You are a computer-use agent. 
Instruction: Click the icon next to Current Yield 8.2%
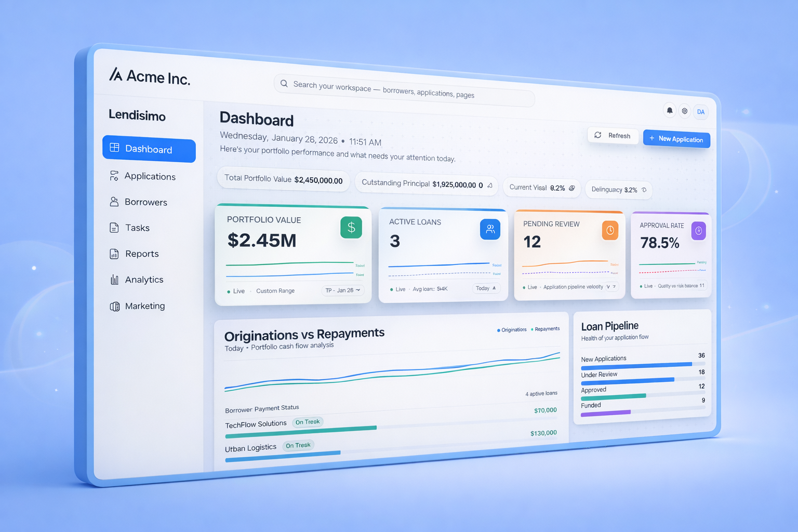(571, 188)
